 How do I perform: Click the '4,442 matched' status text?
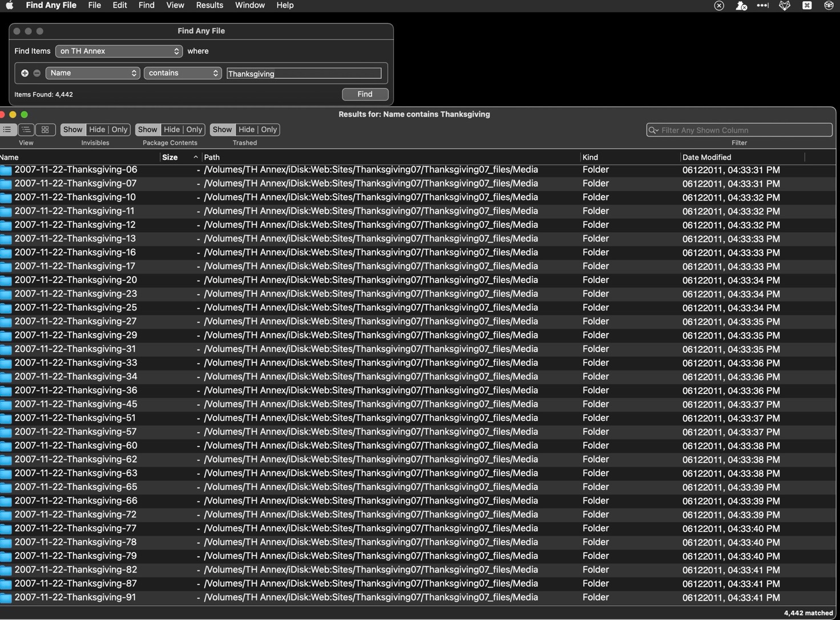click(x=808, y=613)
